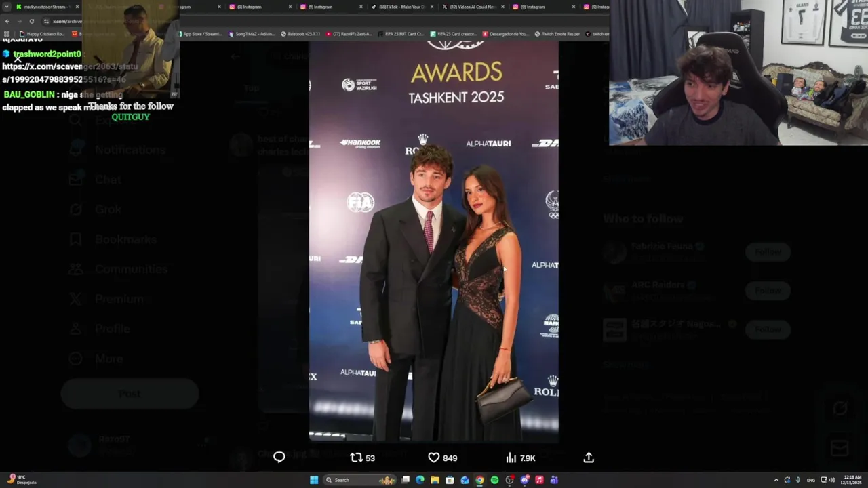The width and height of the screenshot is (868, 488).
Task: Launch Microsoft Edge from taskbar
Action: 420,480
